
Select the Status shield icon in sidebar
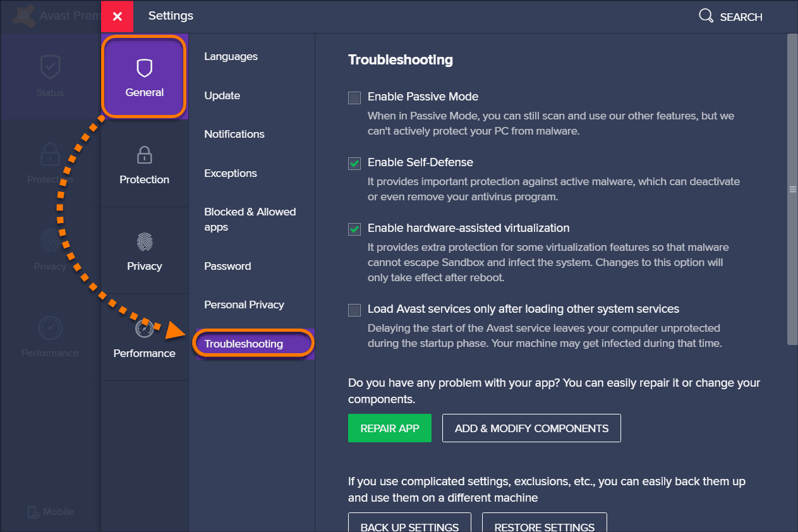pyautogui.click(x=50, y=67)
